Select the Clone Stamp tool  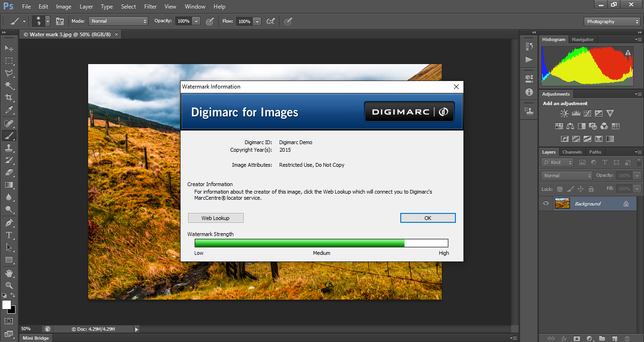coord(9,148)
